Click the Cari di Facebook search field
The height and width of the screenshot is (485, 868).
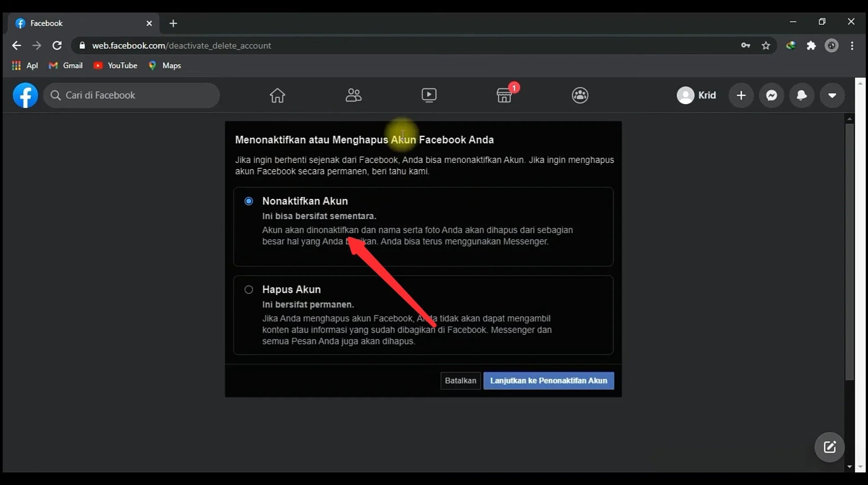point(132,95)
